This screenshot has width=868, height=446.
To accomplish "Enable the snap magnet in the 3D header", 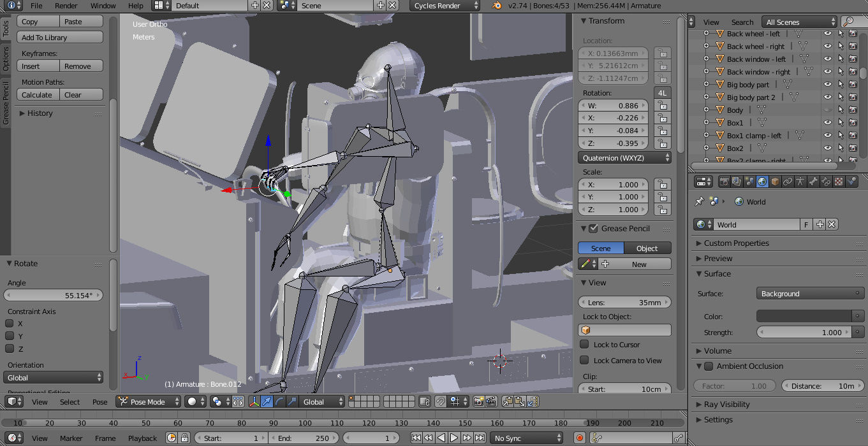I will [x=441, y=402].
